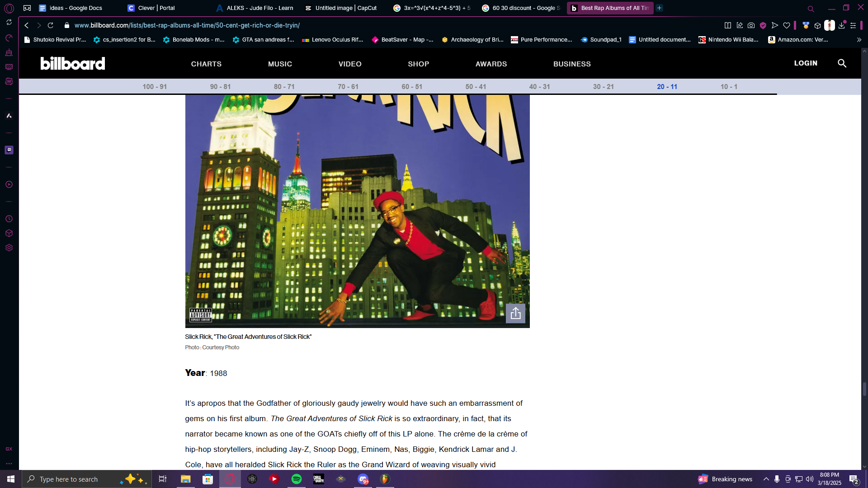Open a new browser tab
The image size is (868, 488).
[660, 8]
